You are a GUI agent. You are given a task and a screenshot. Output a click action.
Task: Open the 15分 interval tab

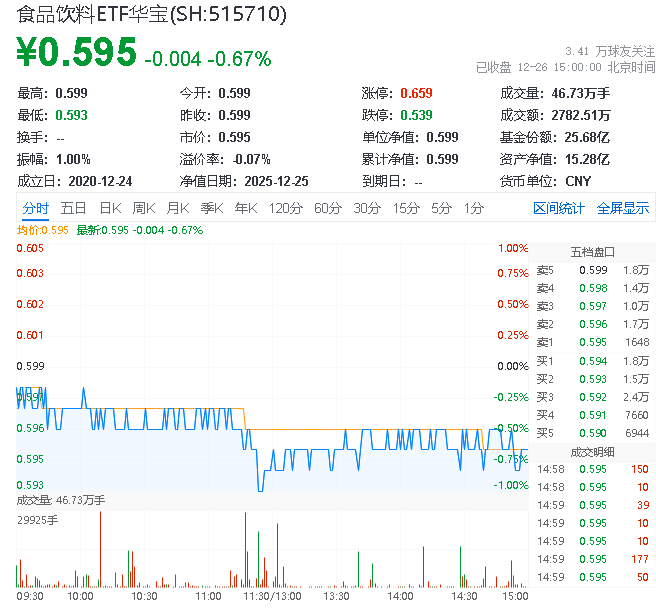point(406,208)
